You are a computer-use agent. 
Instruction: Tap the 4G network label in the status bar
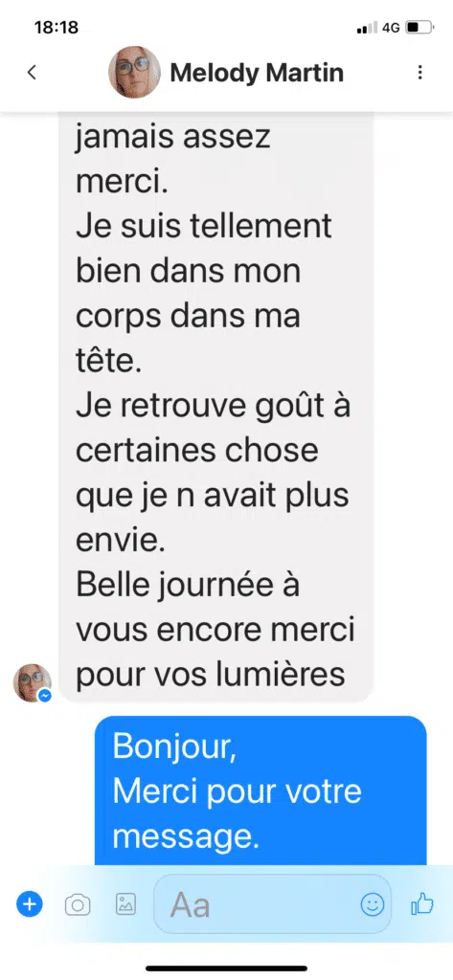(x=391, y=28)
